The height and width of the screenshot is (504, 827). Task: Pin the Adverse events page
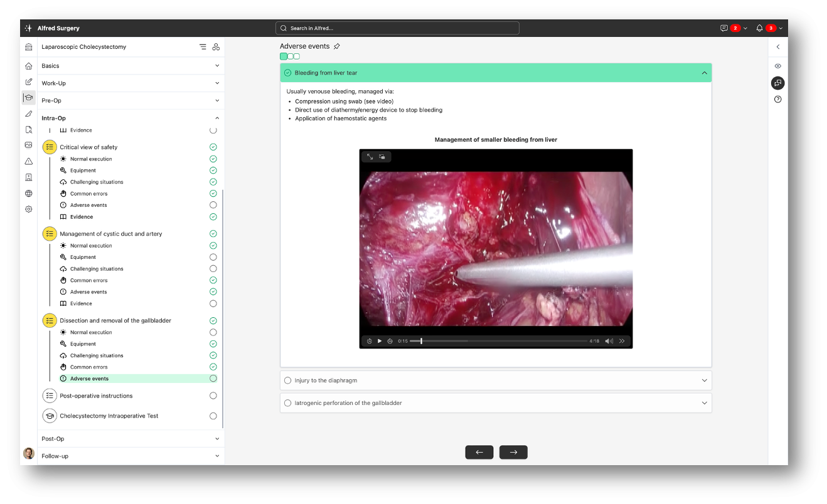click(337, 46)
